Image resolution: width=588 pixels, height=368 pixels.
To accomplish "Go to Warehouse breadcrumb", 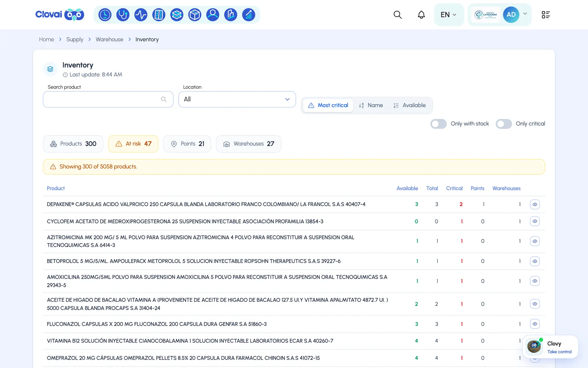I will pos(110,39).
